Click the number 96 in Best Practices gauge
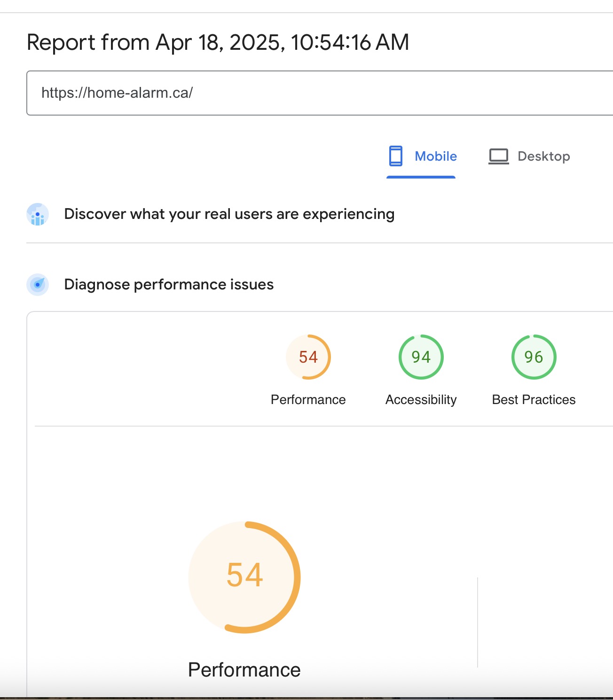 pyautogui.click(x=534, y=357)
